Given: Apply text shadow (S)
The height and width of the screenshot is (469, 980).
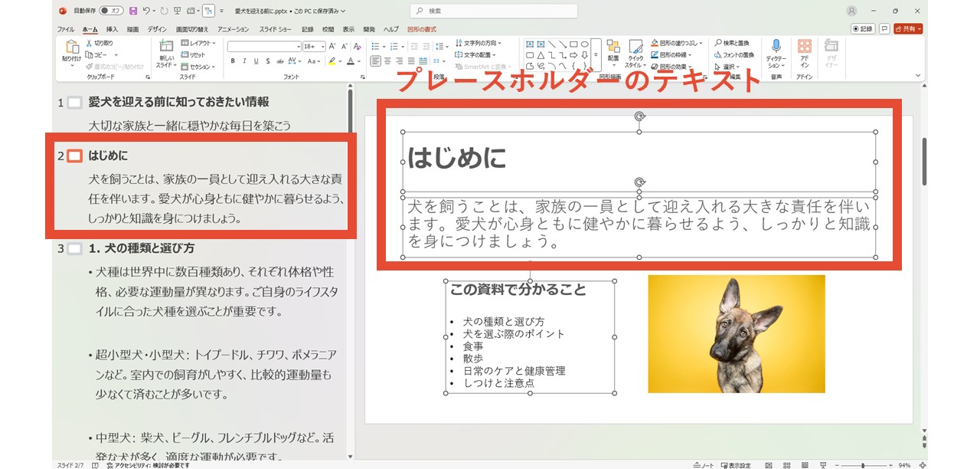Looking at the screenshot, I should click(266, 61).
